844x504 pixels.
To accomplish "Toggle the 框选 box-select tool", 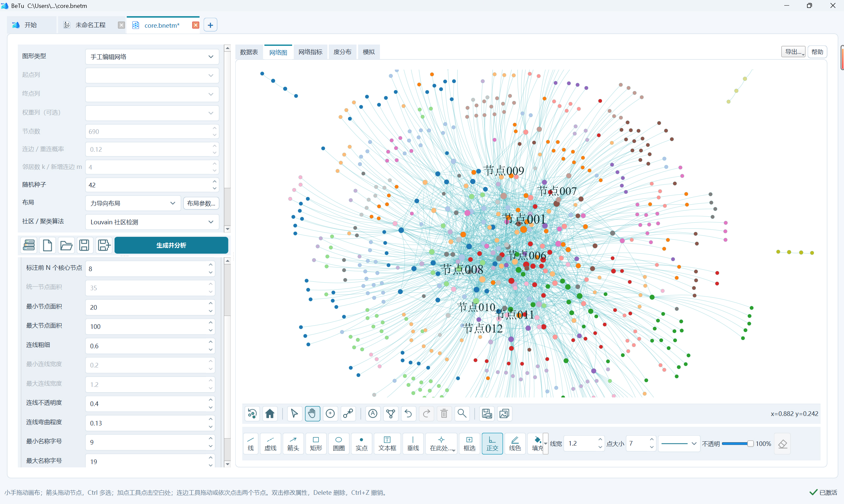I will pos(470,444).
